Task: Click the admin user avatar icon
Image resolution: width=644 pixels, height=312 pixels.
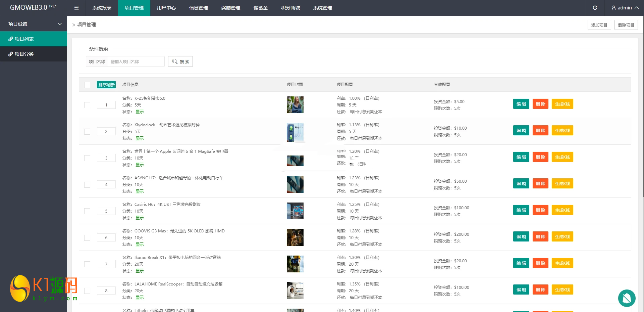Action: tap(613, 8)
